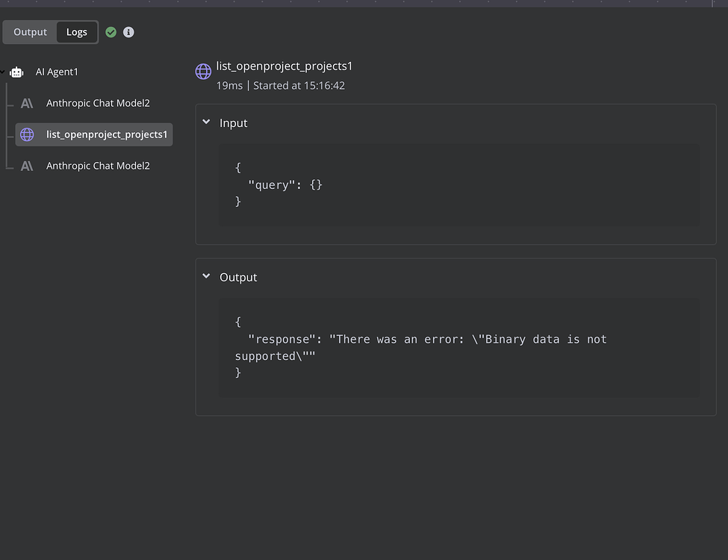Collapse the Input section
The image size is (728, 560).
[206, 122]
